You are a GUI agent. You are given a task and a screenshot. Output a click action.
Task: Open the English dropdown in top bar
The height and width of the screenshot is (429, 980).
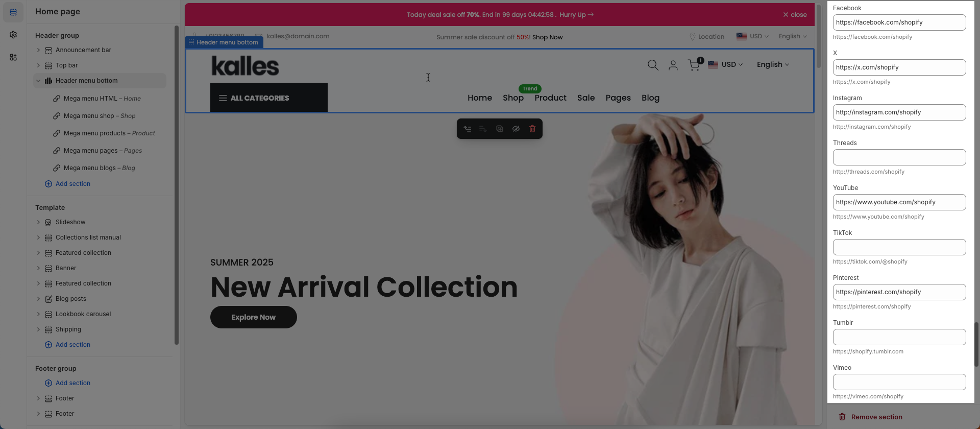793,36
